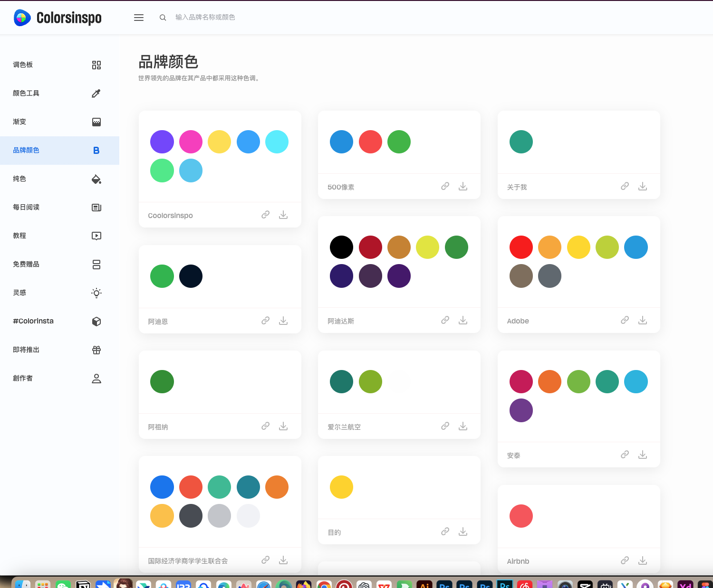Click the 阿迪达斯 card name
Image resolution: width=713 pixels, height=588 pixels.
coord(341,321)
